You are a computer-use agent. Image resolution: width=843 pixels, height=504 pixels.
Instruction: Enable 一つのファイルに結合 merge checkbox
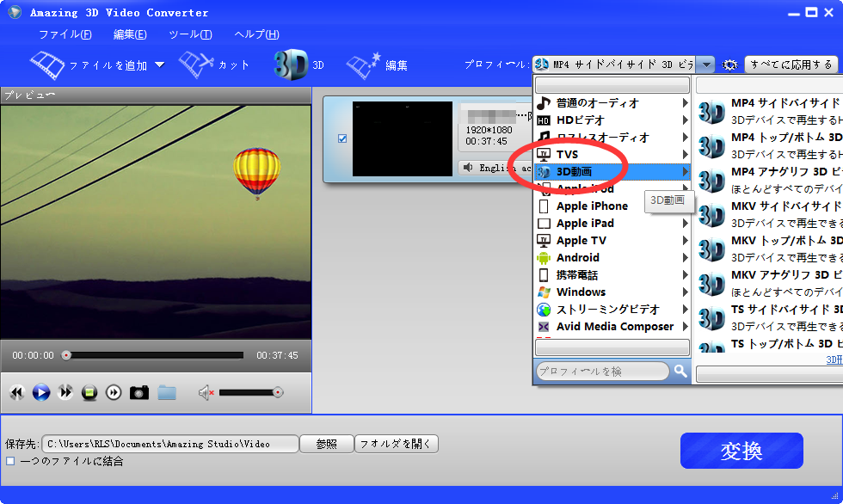point(10,461)
